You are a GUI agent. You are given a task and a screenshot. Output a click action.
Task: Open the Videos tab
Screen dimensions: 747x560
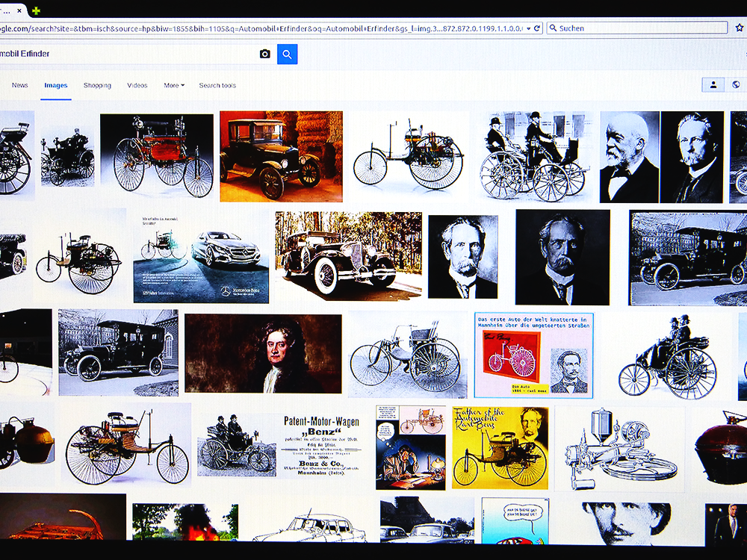tap(137, 85)
